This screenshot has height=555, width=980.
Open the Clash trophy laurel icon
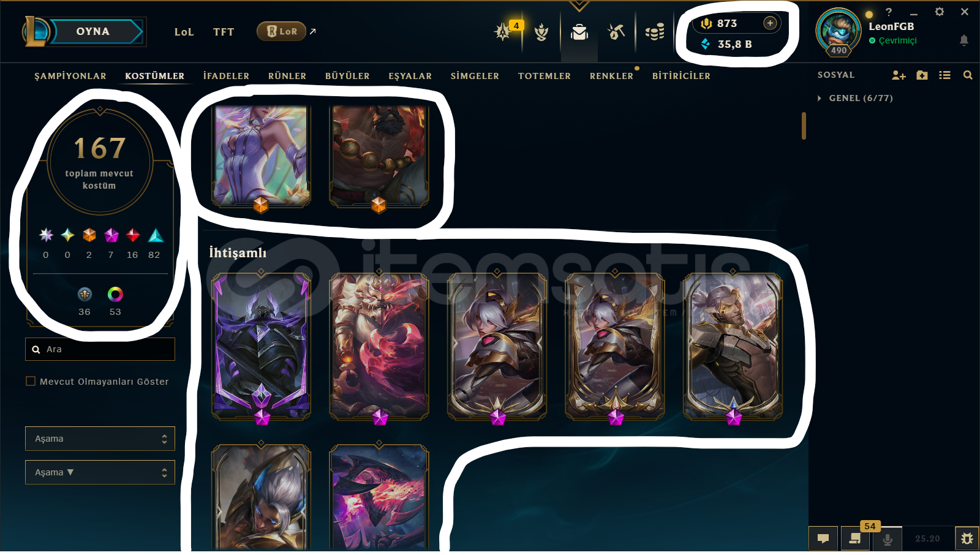[x=541, y=32]
